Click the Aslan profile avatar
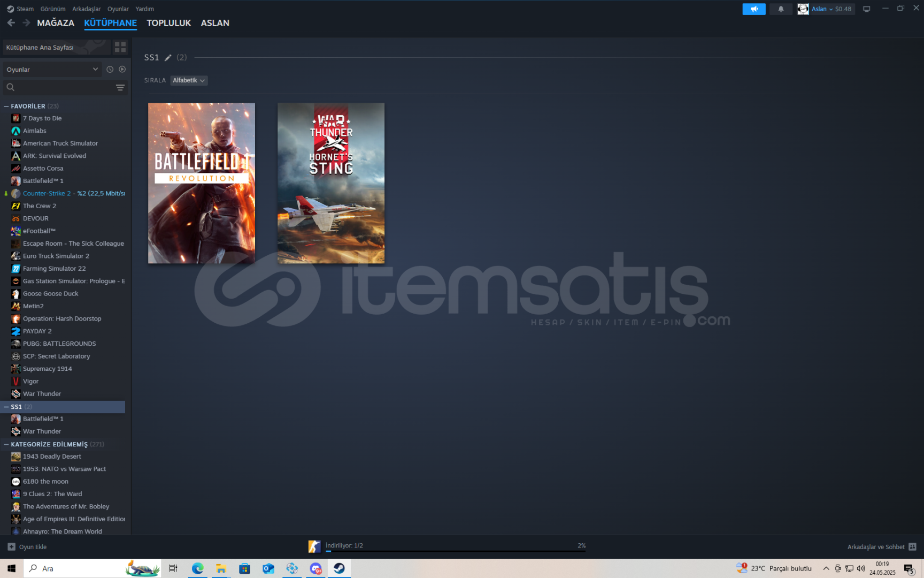 (803, 9)
